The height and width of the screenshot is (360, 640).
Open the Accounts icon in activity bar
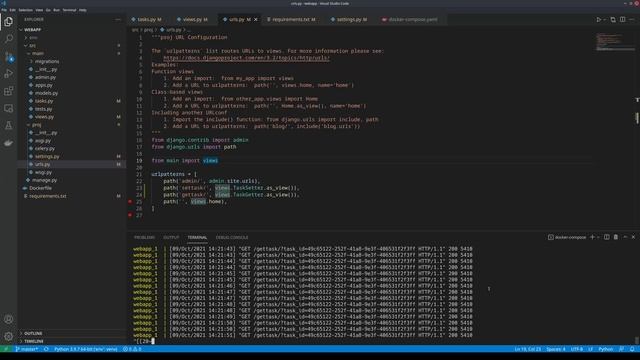(x=9, y=319)
